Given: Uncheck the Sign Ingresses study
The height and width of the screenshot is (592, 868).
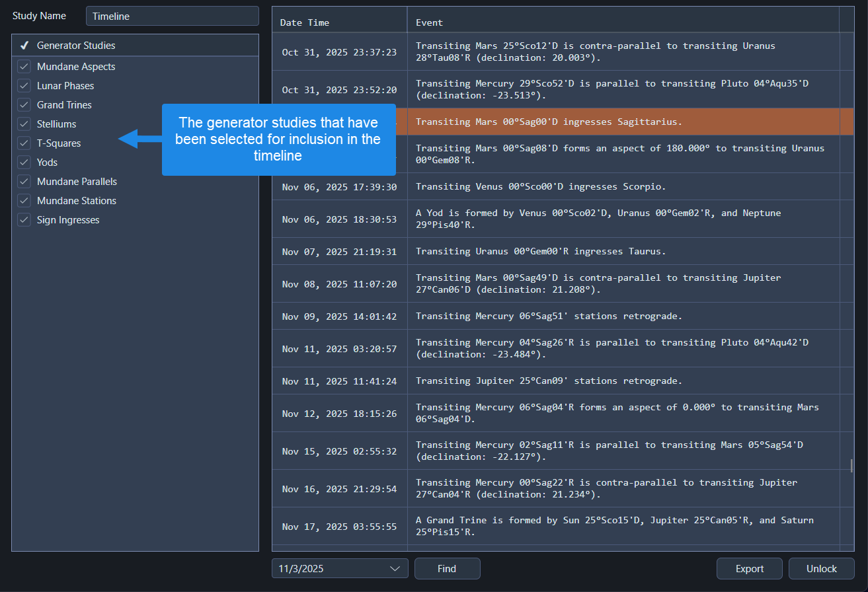Looking at the screenshot, I should point(24,219).
